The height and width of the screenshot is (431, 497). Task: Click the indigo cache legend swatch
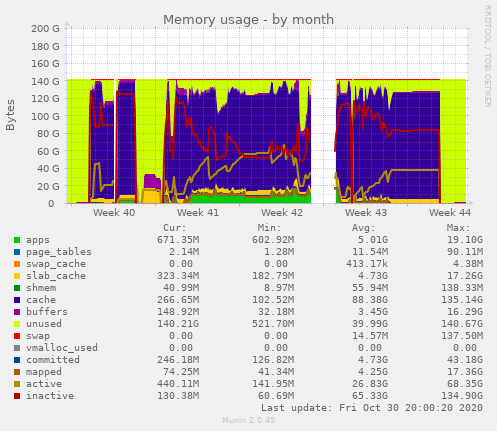coord(17,300)
